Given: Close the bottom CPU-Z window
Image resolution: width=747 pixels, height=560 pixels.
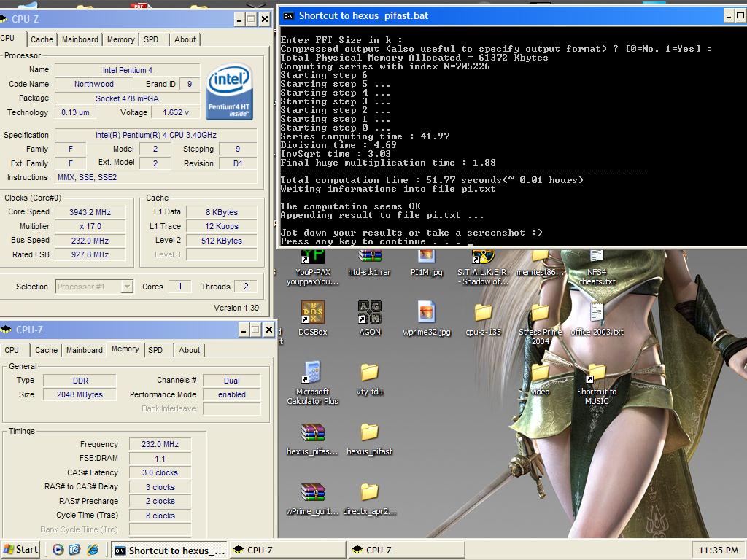Looking at the screenshot, I should [x=268, y=330].
